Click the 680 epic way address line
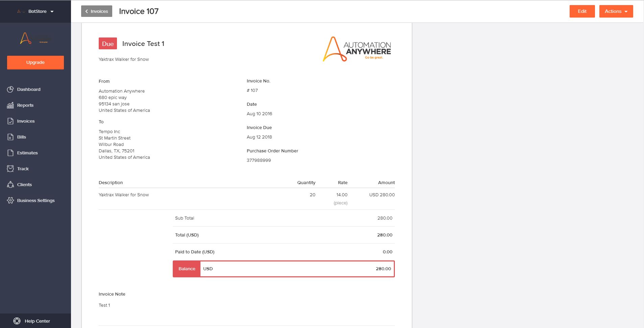This screenshot has width=644, height=328. click(x=113, y=98)
